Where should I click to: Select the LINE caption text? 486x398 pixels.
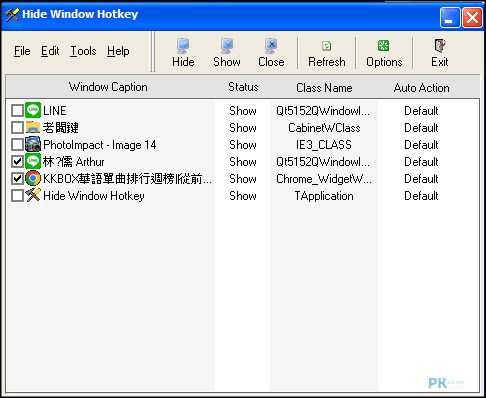[x=55, y=111]
